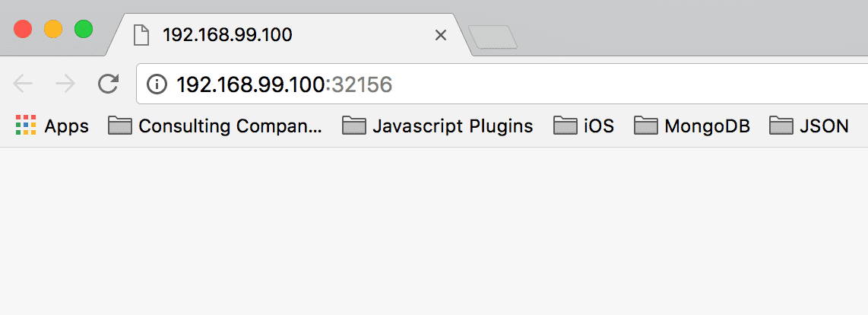Click the back navigation arrow
The image size is (868, 315).
click(23, 84)
